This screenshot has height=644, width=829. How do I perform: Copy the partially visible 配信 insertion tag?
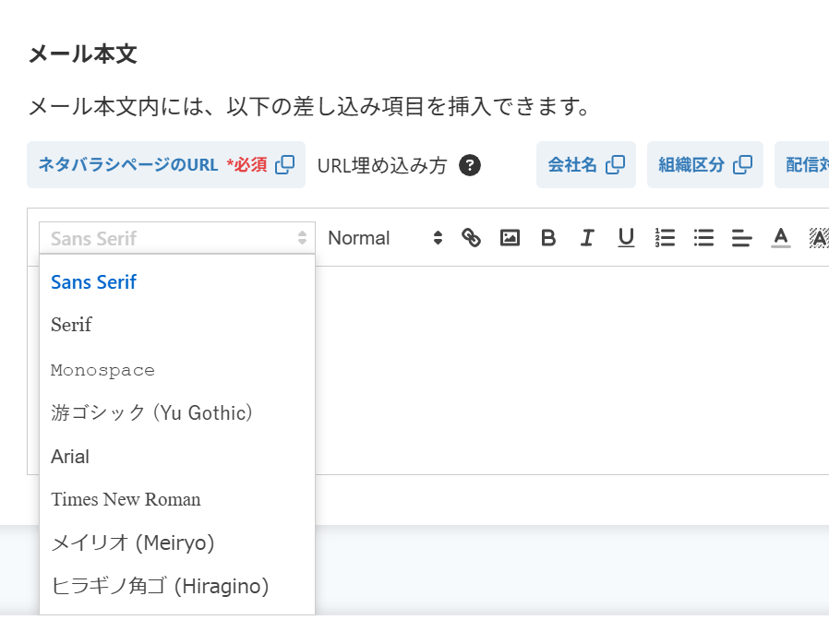[802, 165]
